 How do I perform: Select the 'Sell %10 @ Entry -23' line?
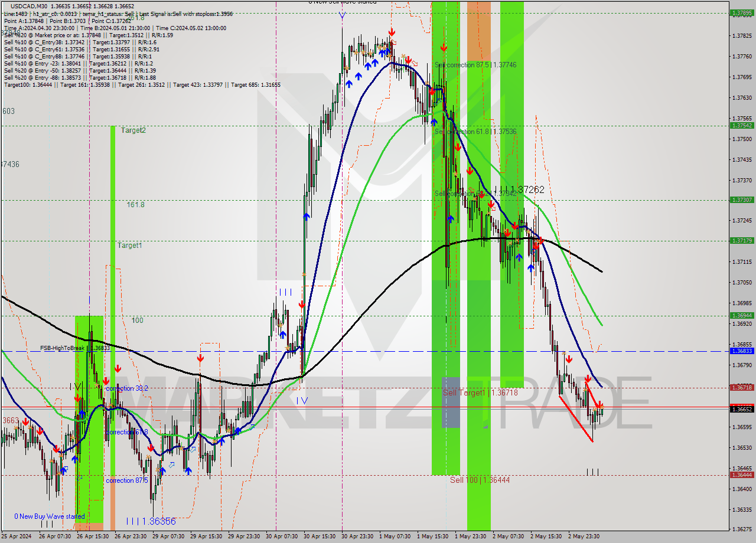tap(79, 63)
